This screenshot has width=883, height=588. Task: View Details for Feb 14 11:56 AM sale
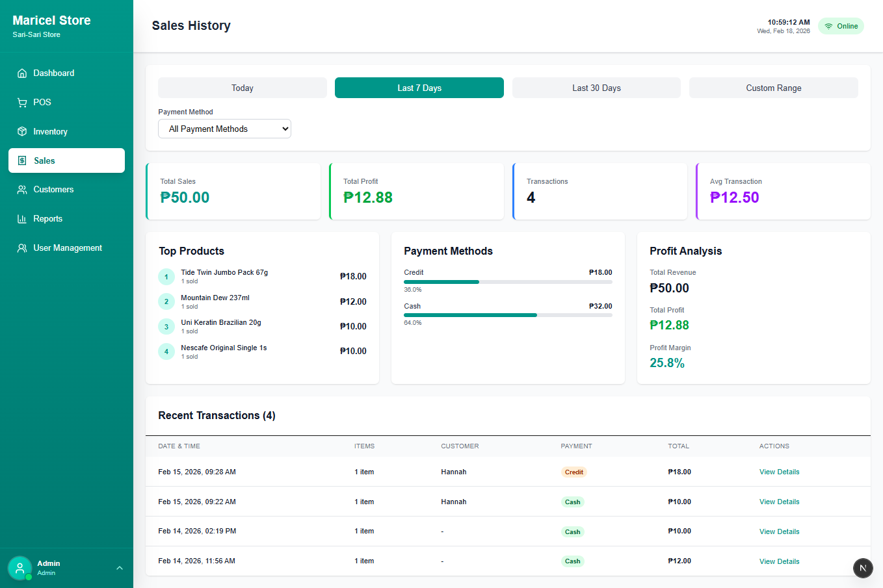click(779, 561)
